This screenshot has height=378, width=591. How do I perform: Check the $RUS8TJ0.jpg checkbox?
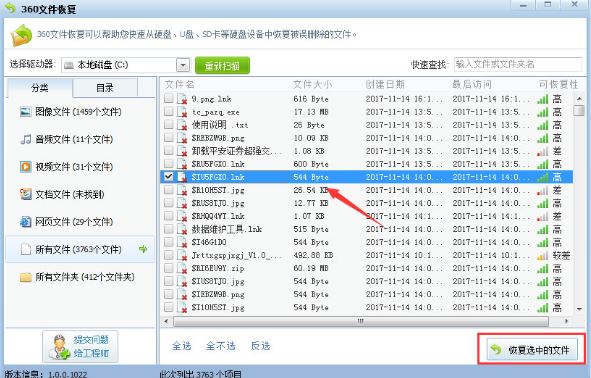pyautogui.click(x=168, y=203)
